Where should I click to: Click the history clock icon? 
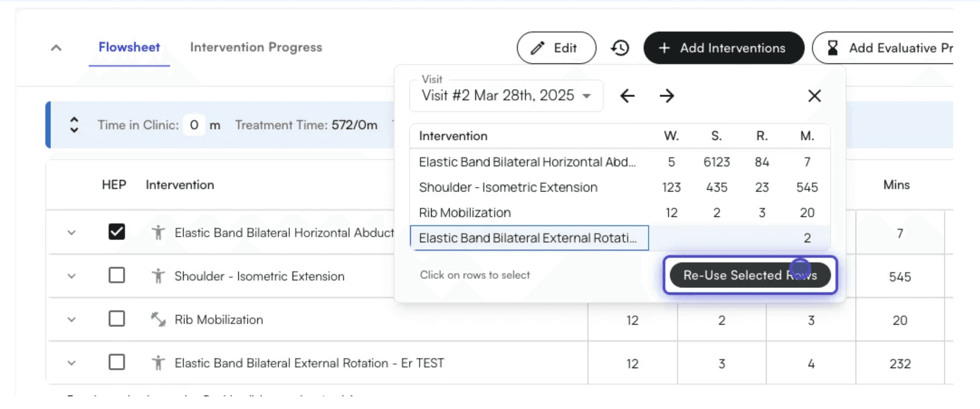(620, 48)
